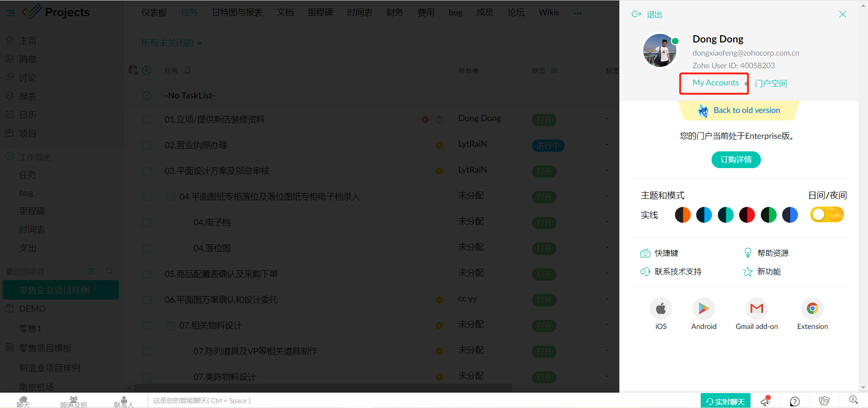
Task: Open the Android app download icon
Action: point(703,309)
